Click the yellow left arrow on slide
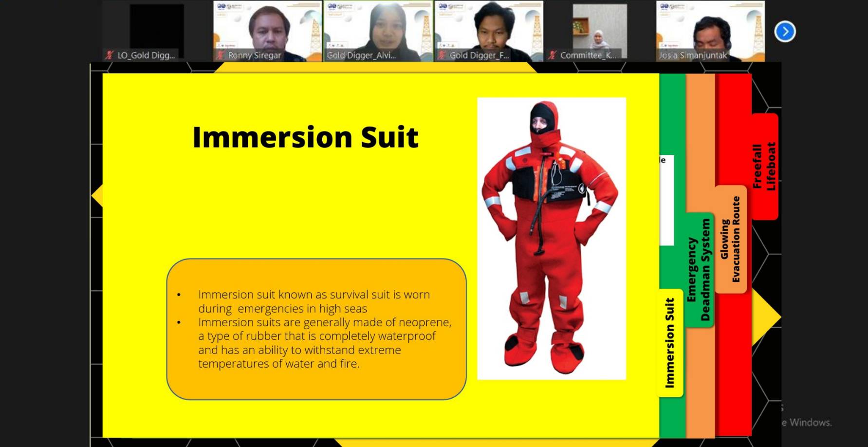 click(x=97, y=196)
